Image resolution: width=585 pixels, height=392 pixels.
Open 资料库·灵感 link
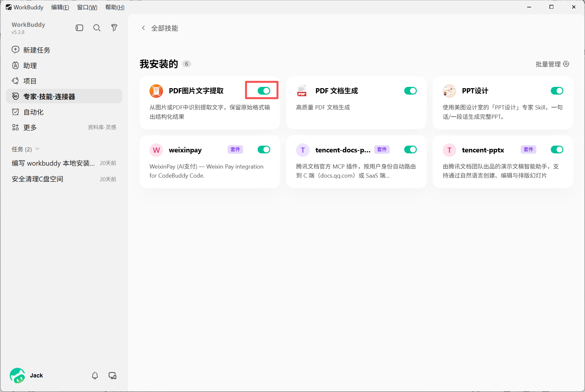point(102,127)
